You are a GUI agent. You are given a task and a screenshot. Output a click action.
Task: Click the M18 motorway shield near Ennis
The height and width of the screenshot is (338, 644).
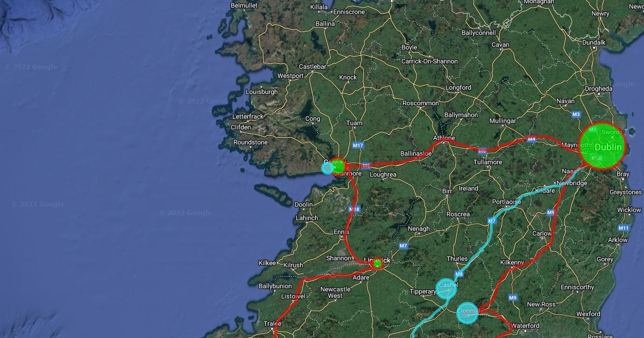pyautogui.click(x=354, y=209)
